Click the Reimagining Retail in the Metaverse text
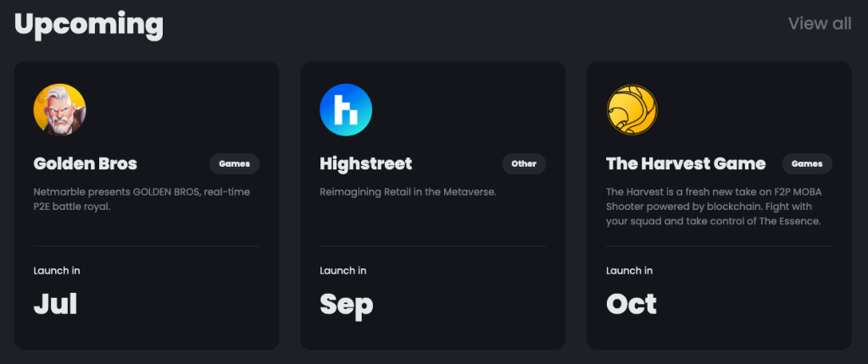The image size is (868, 364). coord(408,192)
